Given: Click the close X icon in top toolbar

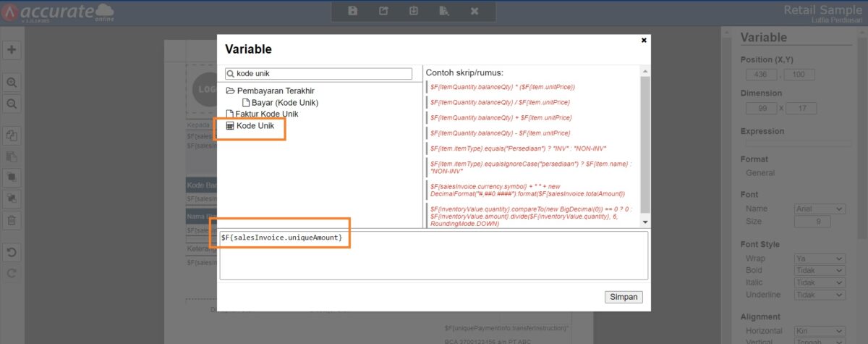Looking at the screenshot, I should click(475, 11).
